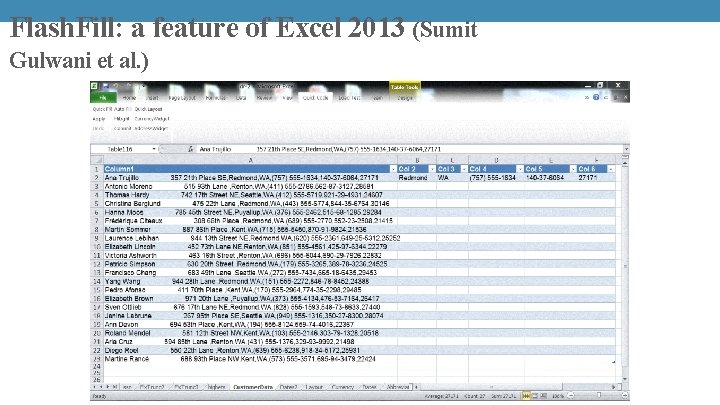Open the Col 6 filter dropdown
Screen dimensions: 720x405
(x=611, y=169)
